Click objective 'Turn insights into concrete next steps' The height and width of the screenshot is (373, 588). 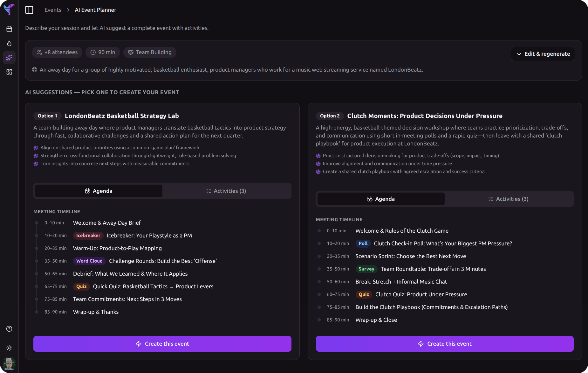pos(115,164)
